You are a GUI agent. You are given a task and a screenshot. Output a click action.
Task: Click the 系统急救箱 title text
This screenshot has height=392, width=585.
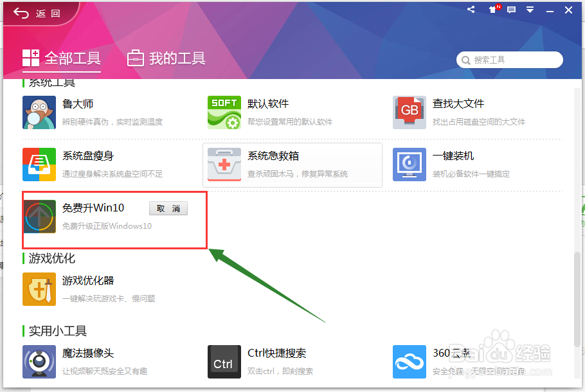point(273,156)
